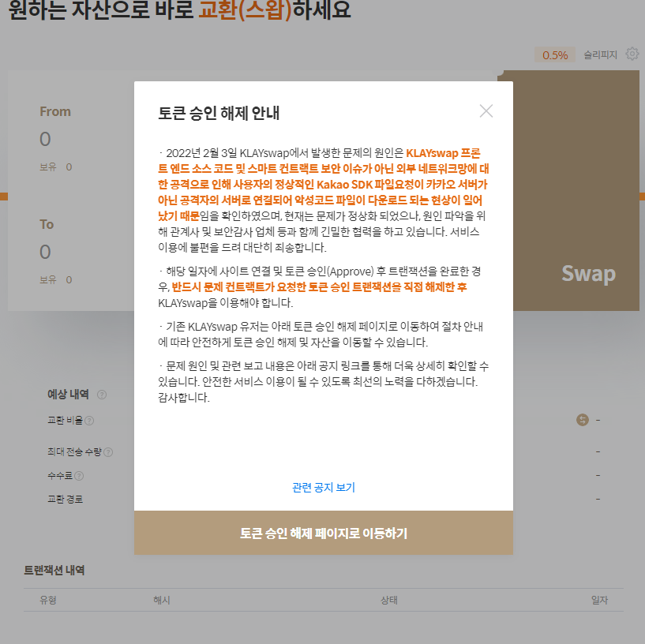
Task: Click the From amount field
Action: click(x=45, y=140)
